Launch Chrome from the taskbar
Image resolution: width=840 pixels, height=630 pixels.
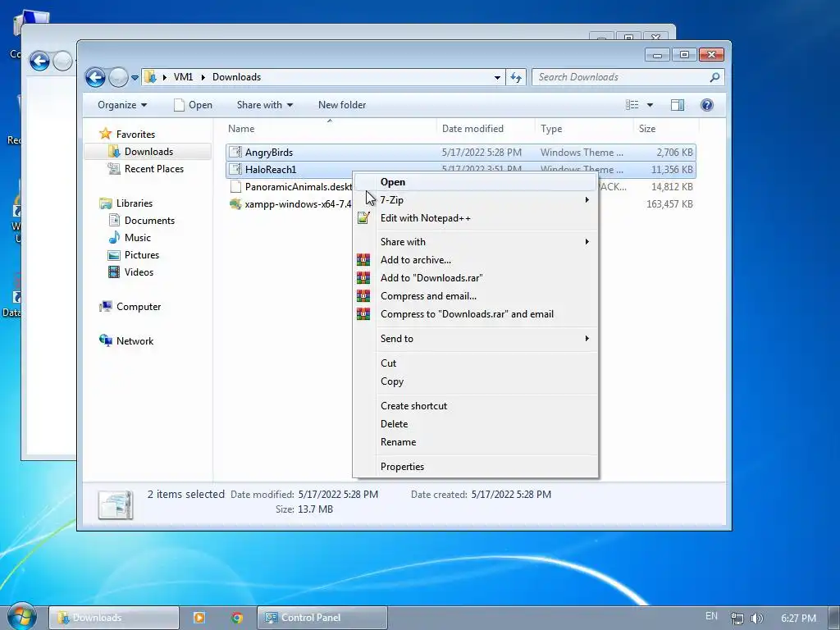click(237, 618)
